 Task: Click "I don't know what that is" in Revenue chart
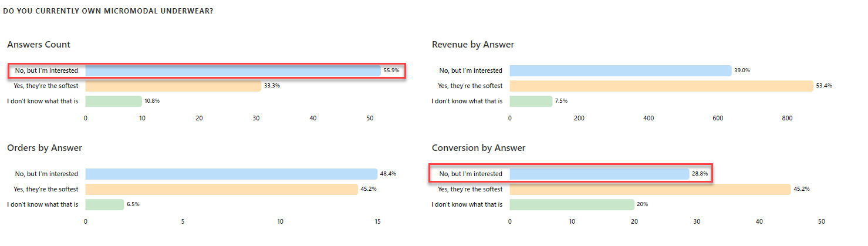[467, 101]
